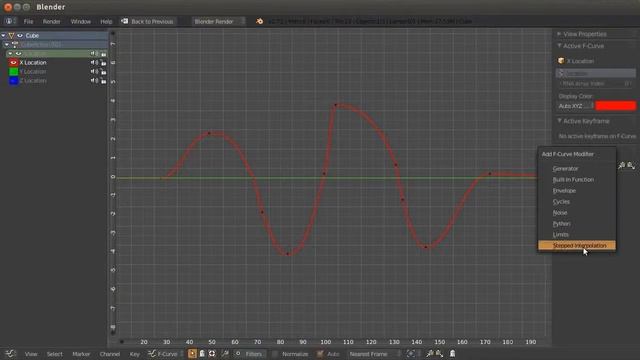Click the red Display Color swatch
The width and height of the screenshot is (640, 360).
[616, 106]
